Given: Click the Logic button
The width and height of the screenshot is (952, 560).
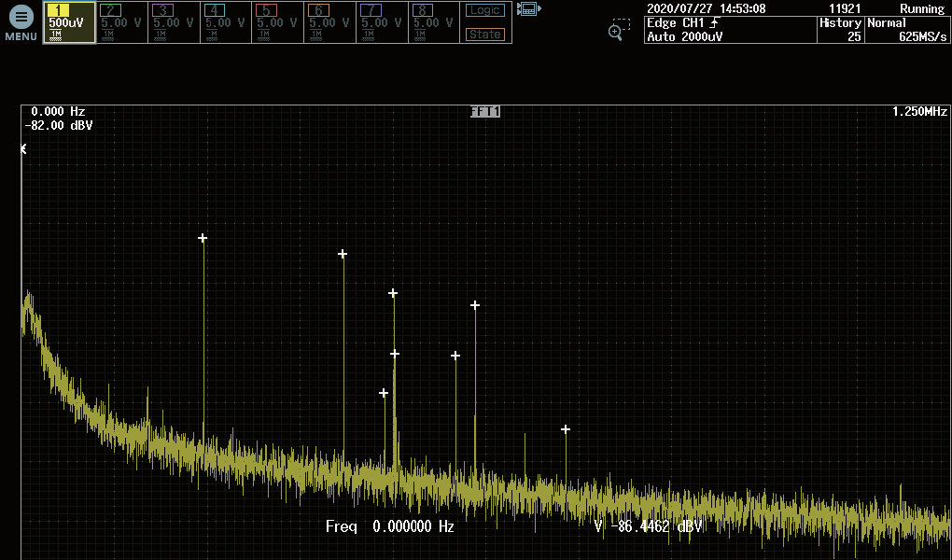Looking at the screenshot, I should (x=485, y=10).
